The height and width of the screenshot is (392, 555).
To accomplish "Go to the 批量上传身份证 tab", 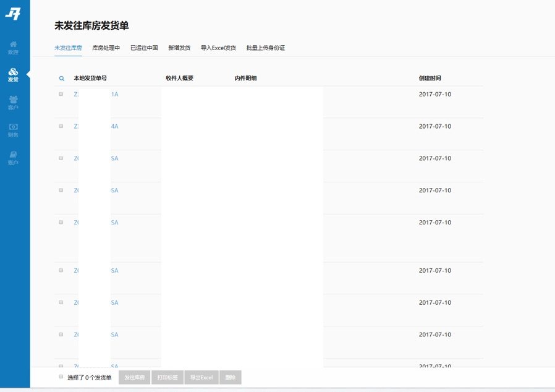I will click(x=265, y=48).
